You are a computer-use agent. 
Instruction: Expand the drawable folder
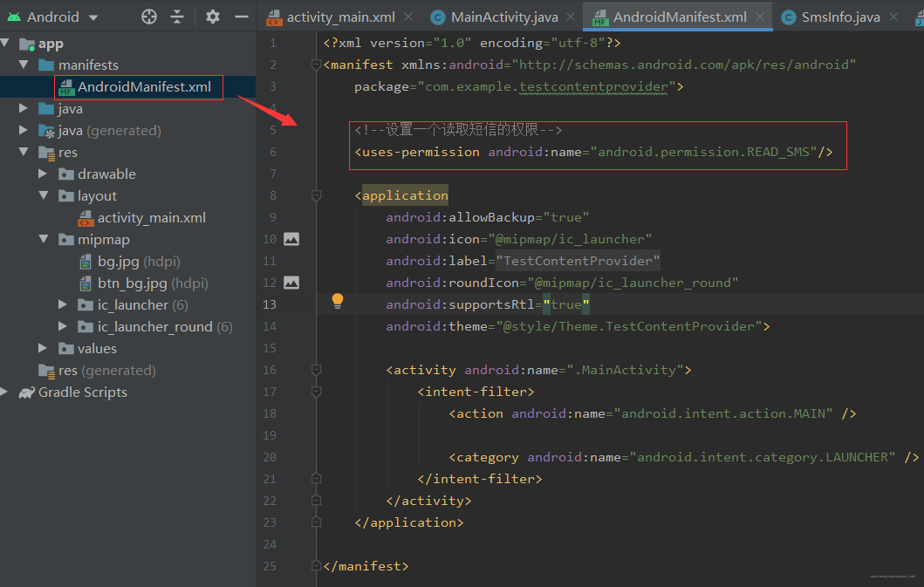(x=43, y=174)
